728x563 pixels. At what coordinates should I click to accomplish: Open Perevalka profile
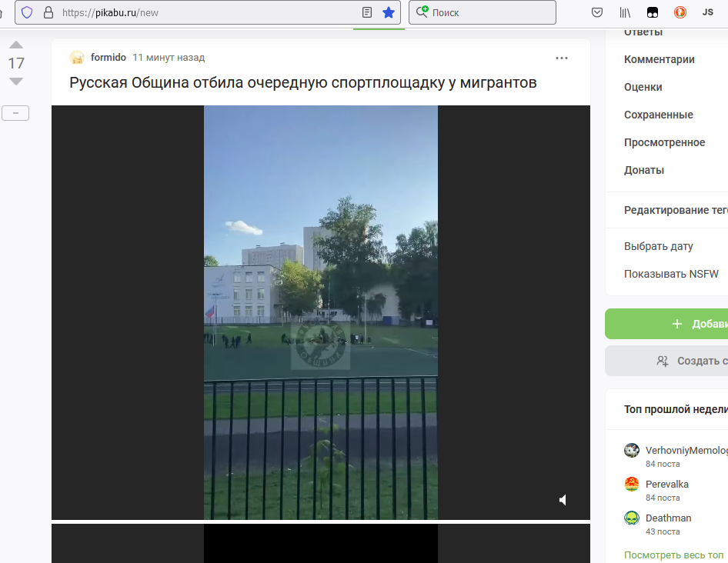point(666,484)
